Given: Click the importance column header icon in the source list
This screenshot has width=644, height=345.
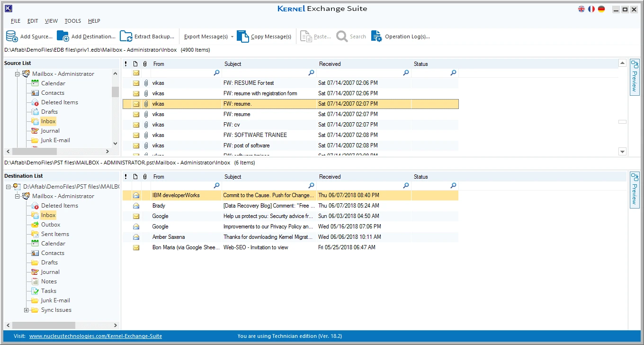Looking at the screenshot, I should pyautogui.click(x=126, y=64).
